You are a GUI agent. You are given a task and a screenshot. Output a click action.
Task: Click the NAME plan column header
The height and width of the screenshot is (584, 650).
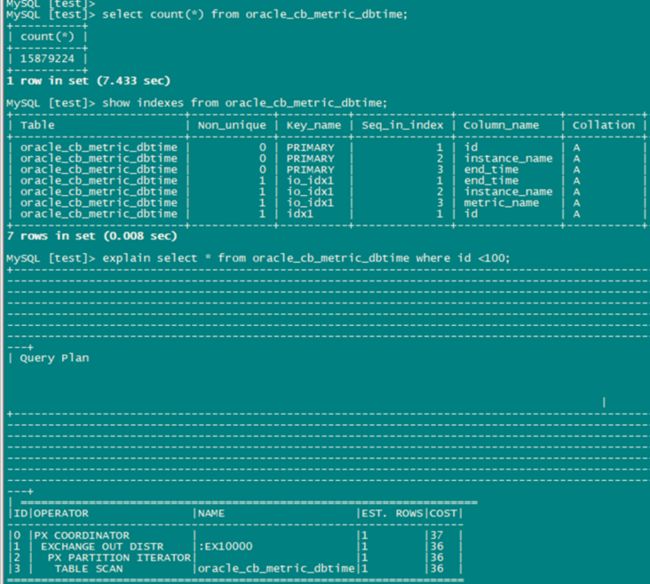(x=211, y=514)
